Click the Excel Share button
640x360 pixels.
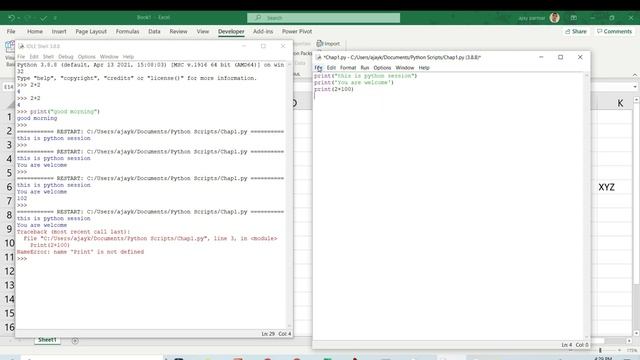pyautogui.click(x=576, y=31)
